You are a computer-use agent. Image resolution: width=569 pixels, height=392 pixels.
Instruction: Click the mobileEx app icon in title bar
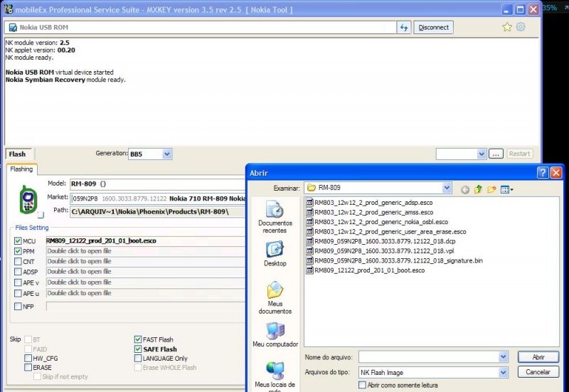9,9
